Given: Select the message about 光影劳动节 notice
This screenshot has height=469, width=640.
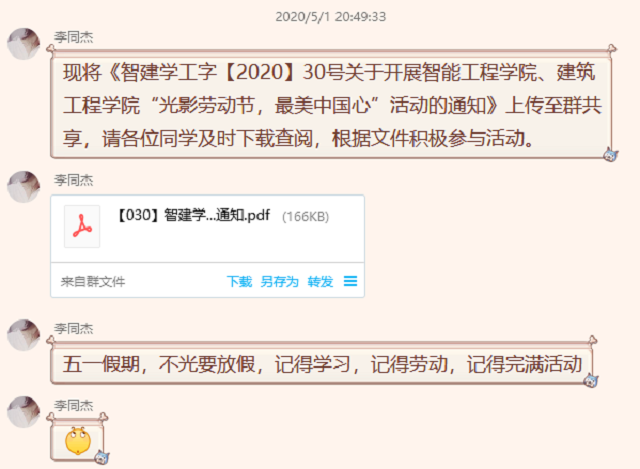Looking at the screenshot, I should pyautogui.click(x=331, y=105).
